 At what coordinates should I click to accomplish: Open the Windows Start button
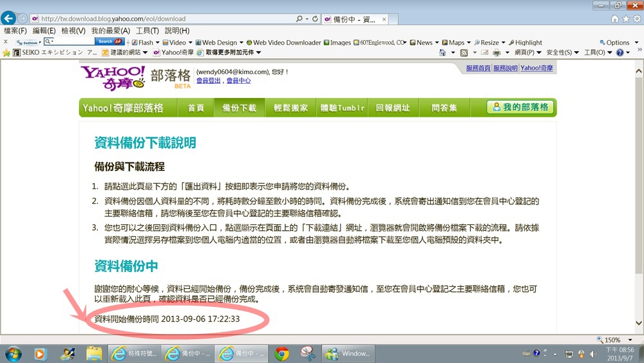13,353
